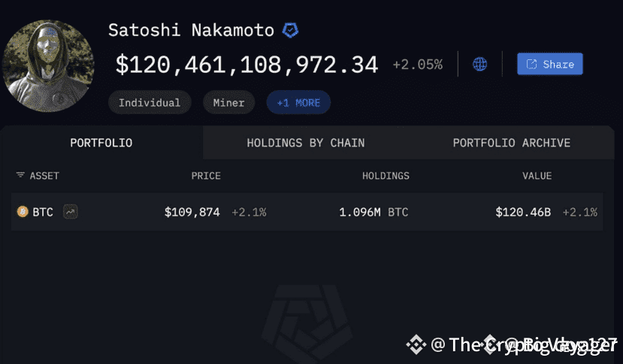The width and height of the screenshot is (623, 364).
Task: Click the verified badge beside Satoshi Nakamoto
Action: 291,31
